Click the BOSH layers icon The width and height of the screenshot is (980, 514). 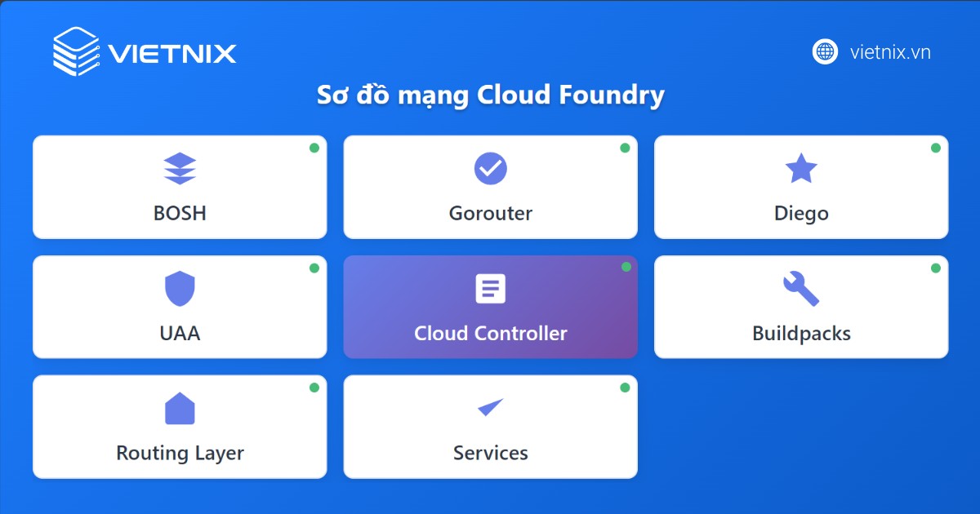180,169
